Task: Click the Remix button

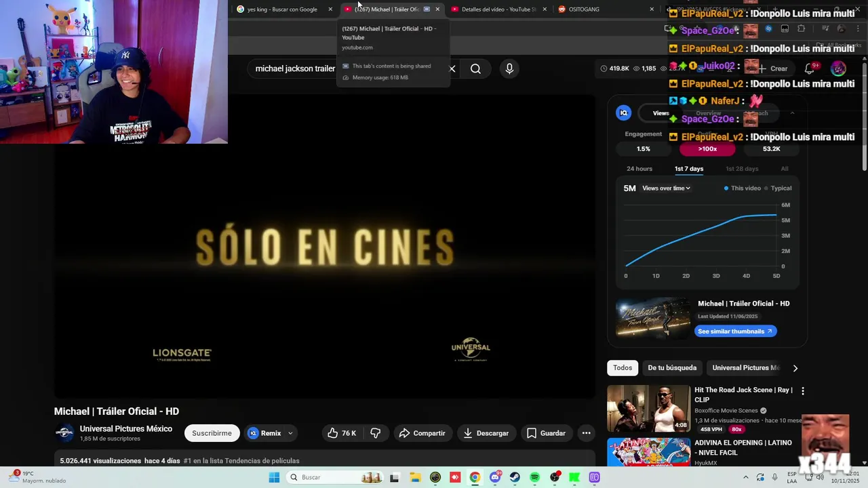Action: pyautogui.click(x=264, y=433)
